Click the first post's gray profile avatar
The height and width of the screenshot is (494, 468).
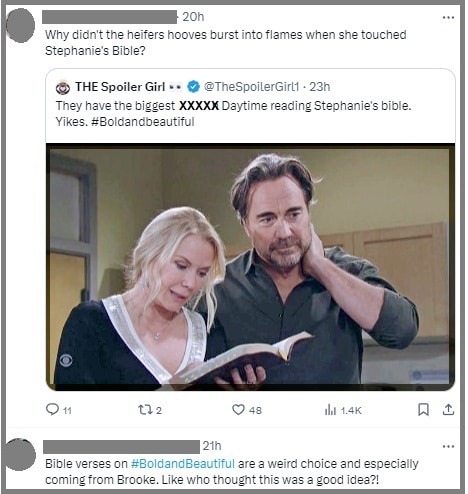pyautogui.click(x=20, y=25)
